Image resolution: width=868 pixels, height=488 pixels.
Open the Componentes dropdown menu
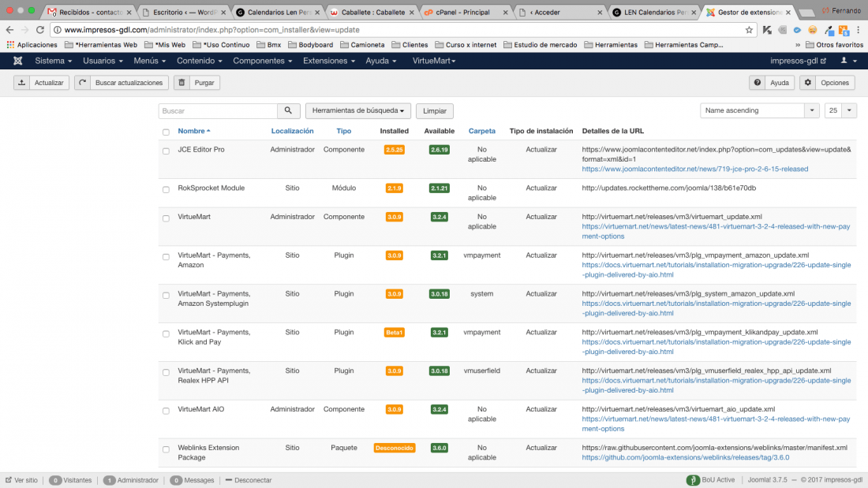click(263, 61)
